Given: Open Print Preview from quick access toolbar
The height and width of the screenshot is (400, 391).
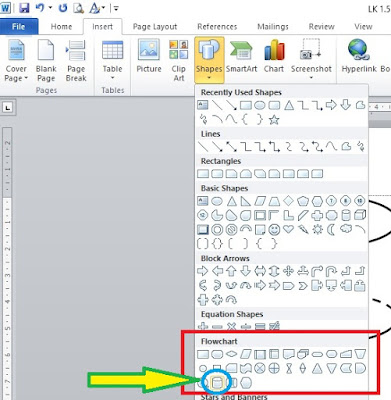Looking at the screenshot, I should click(x=78, y=8).
